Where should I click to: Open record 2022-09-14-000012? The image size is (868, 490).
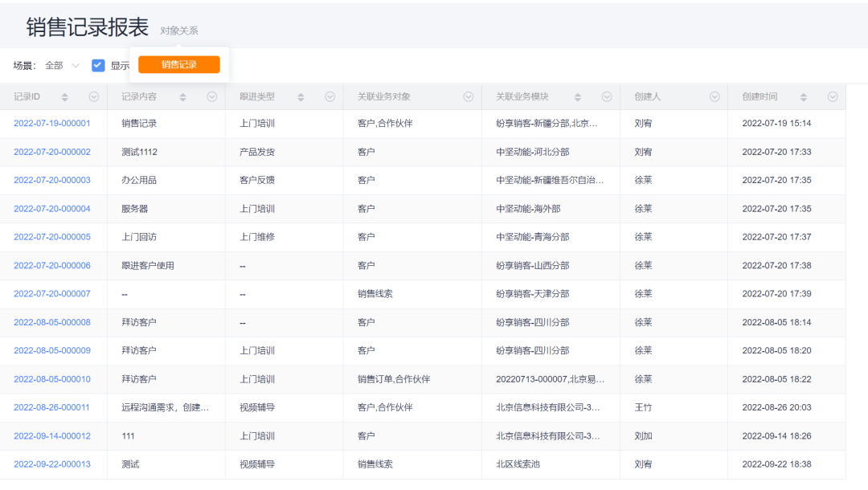pyautogui.click(x=52, y=436)
